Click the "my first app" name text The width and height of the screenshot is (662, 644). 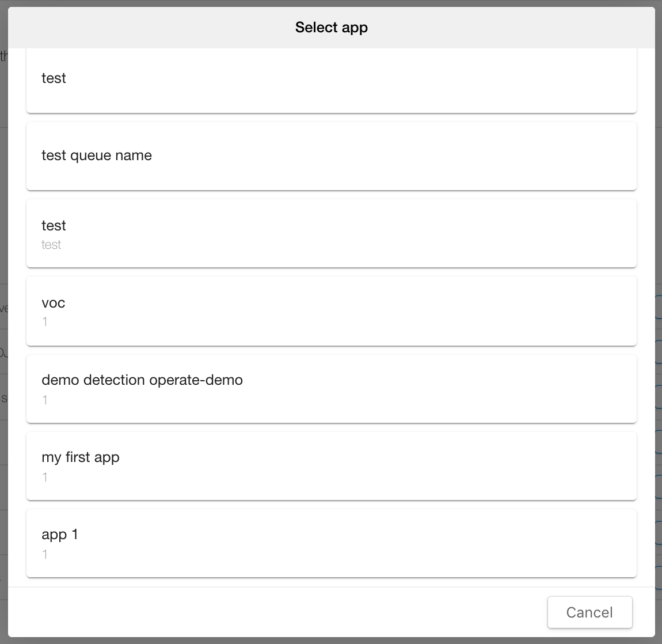click(x=81, y=457)
